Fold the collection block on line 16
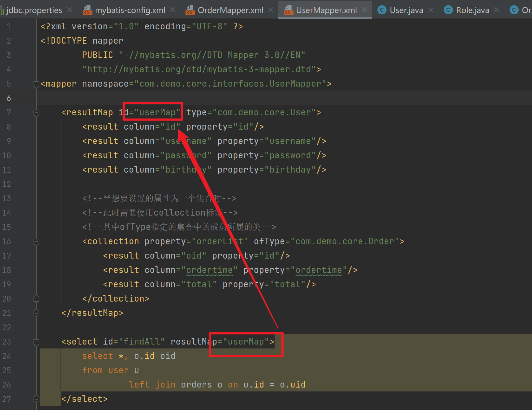532x410 pixels. pos(36,242)
